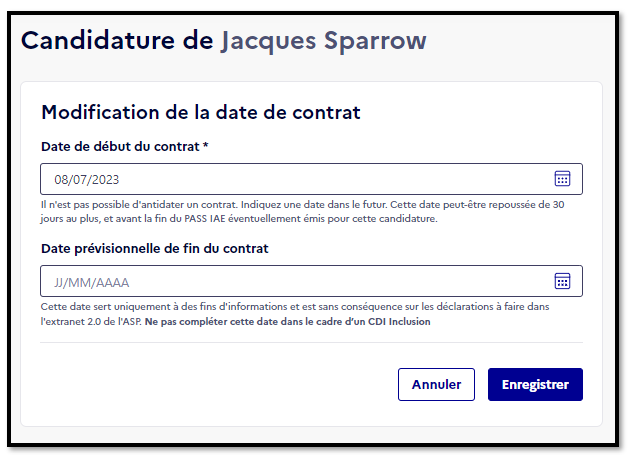This screenshot has height=456, width=630.
Task: Save changes with the Enregistrer button
Action: coord(535,384)
